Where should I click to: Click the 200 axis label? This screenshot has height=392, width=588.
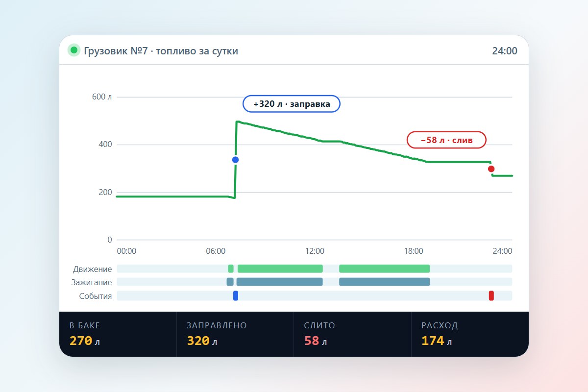click(x=105, y=192)
